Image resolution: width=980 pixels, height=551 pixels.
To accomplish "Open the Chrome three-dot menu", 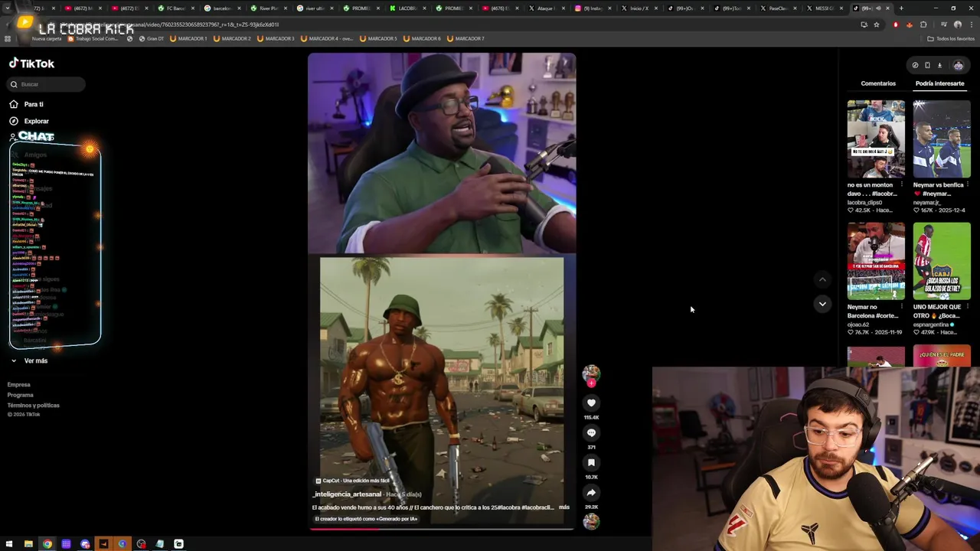I will tap(971, 24).
